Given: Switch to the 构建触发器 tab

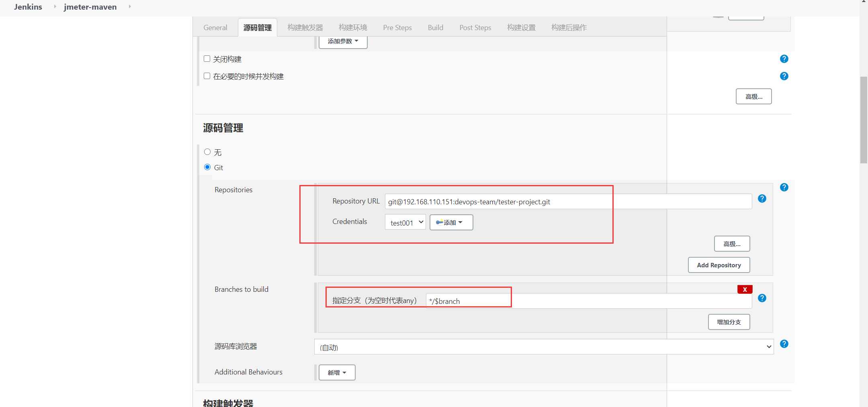Looking at the screenshot, I should click(305, 28).
